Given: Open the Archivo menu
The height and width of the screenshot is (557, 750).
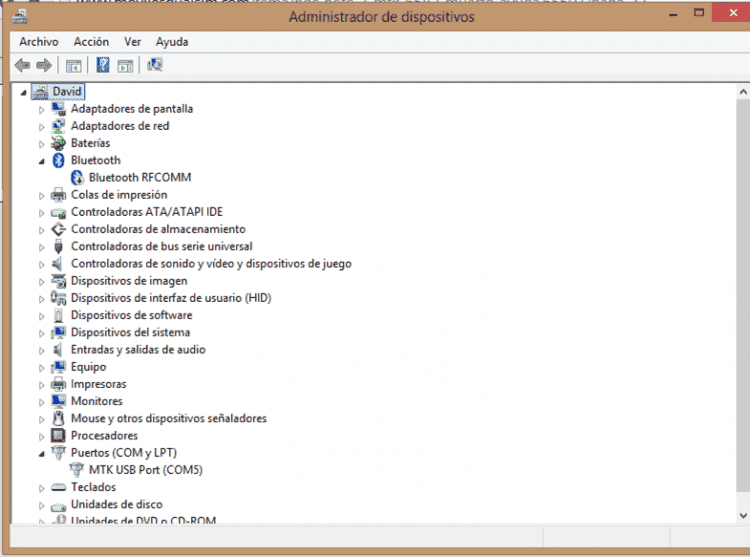Looking at the screenshot, I should coord(39,42).
